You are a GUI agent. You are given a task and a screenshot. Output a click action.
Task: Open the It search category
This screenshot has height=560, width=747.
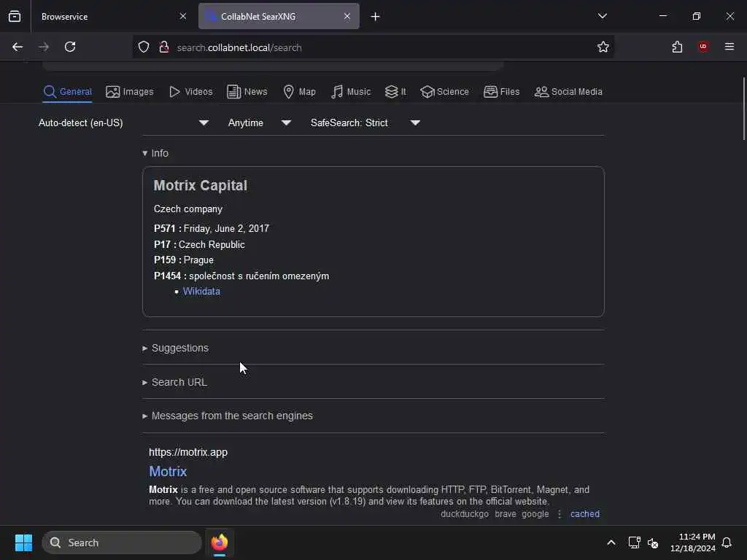point(395,91)
